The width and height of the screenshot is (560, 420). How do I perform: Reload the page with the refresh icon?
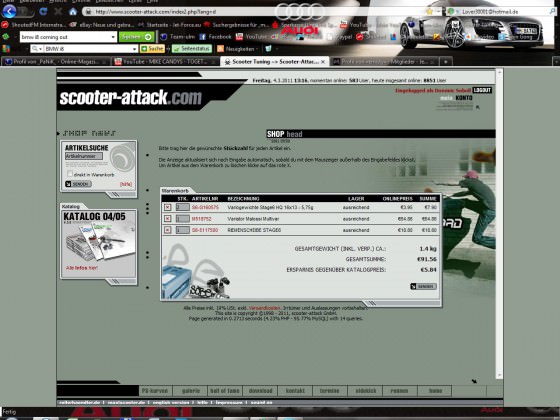(x=44, y=11)
